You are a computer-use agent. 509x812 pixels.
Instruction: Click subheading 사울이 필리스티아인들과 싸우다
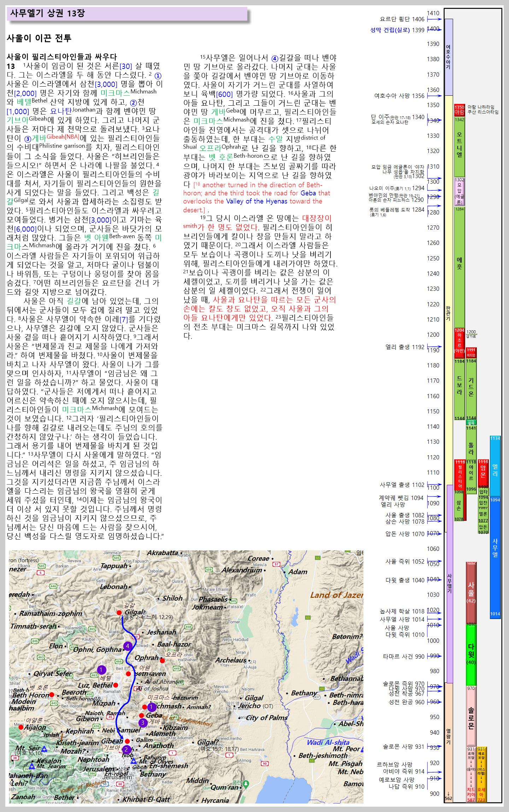62,57
